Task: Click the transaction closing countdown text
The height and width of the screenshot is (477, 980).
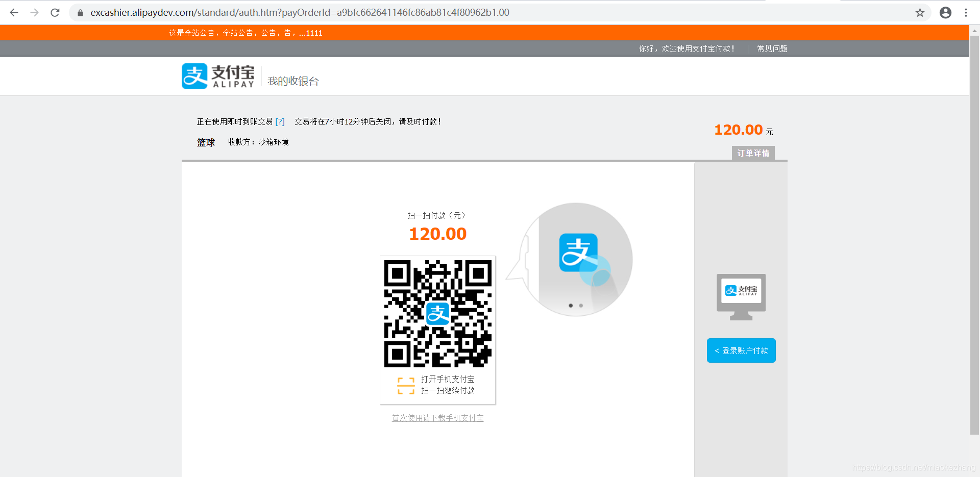Action: pos(367,121)
